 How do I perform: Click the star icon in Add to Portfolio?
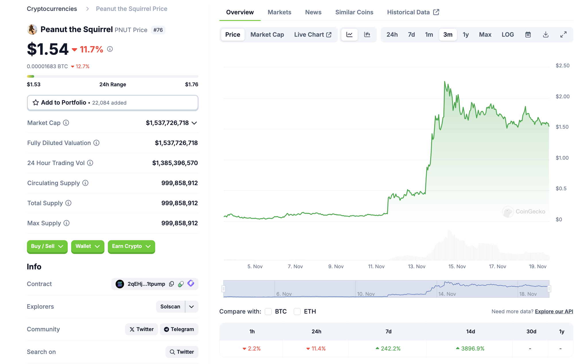(36, 103)
